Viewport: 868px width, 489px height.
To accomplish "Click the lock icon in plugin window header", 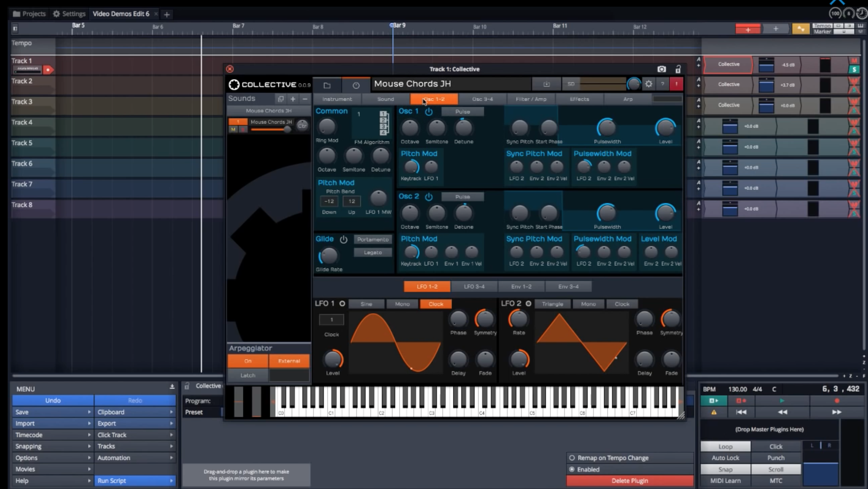I will (x=678, y=69).
